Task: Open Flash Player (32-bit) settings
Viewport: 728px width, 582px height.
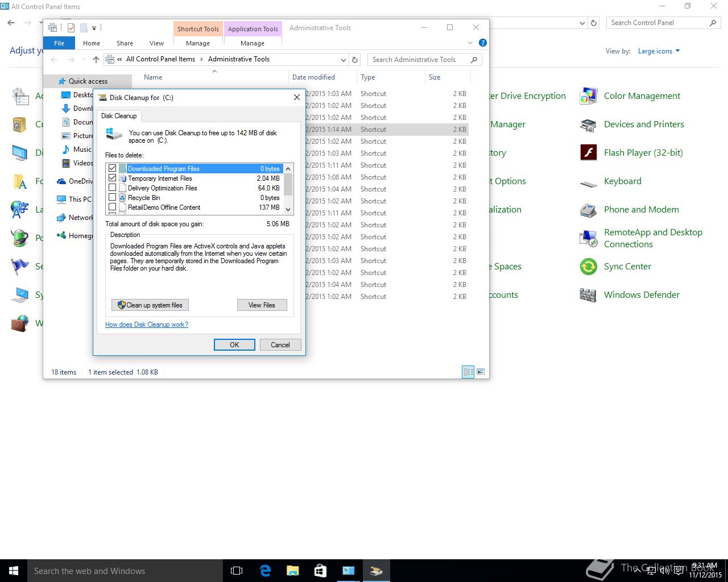Action: point(631,153)
